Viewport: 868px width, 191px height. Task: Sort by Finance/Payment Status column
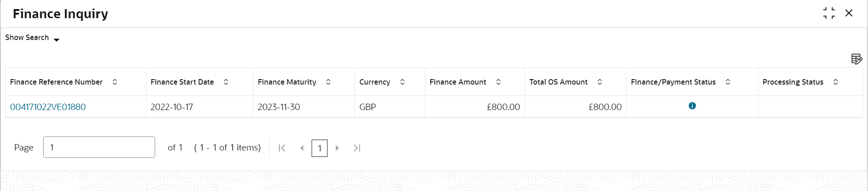tap(727, 82)
